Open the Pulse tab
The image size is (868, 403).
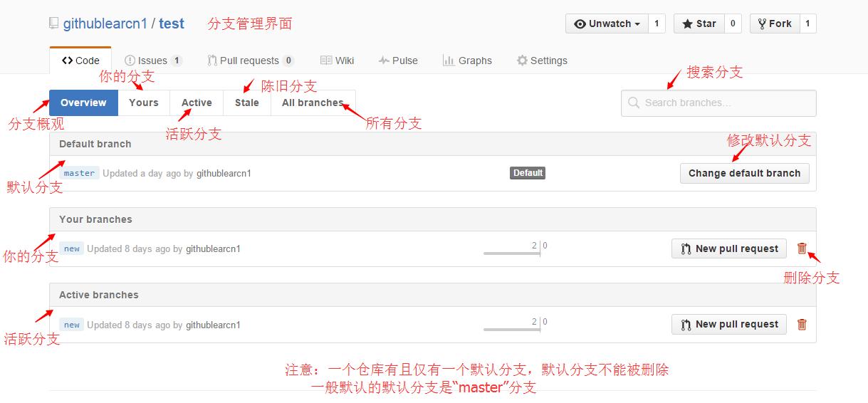[x=398, y=61]
